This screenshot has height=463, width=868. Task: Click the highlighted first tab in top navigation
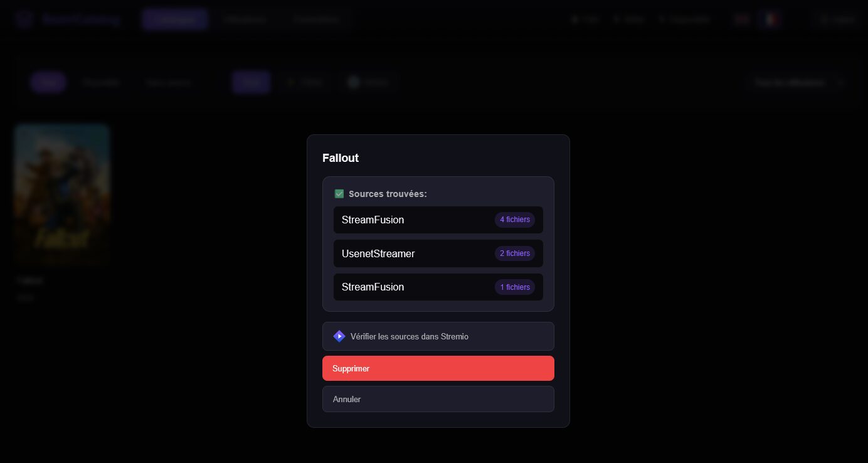tap(174, 19)
